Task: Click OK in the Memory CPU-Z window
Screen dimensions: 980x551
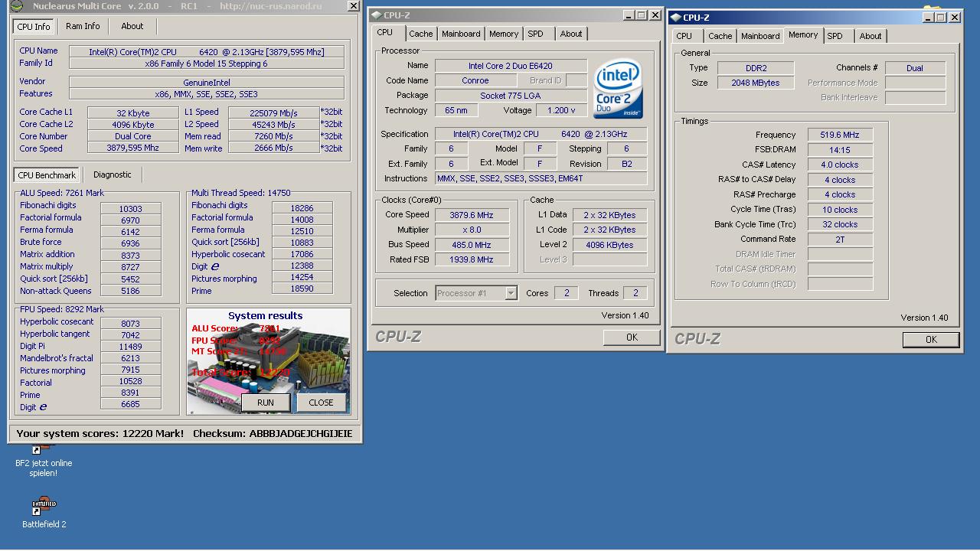Action: click(x=931, y=340)
